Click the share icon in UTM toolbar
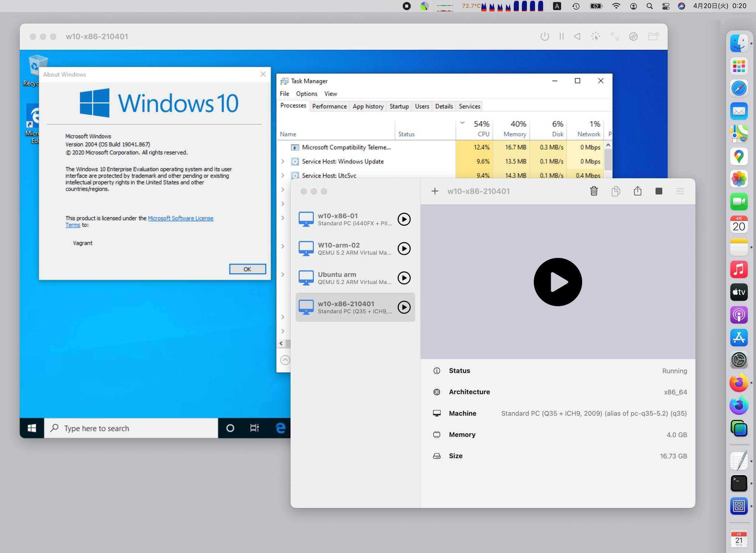This screenshot has height=553, width=756. point(638,191)
